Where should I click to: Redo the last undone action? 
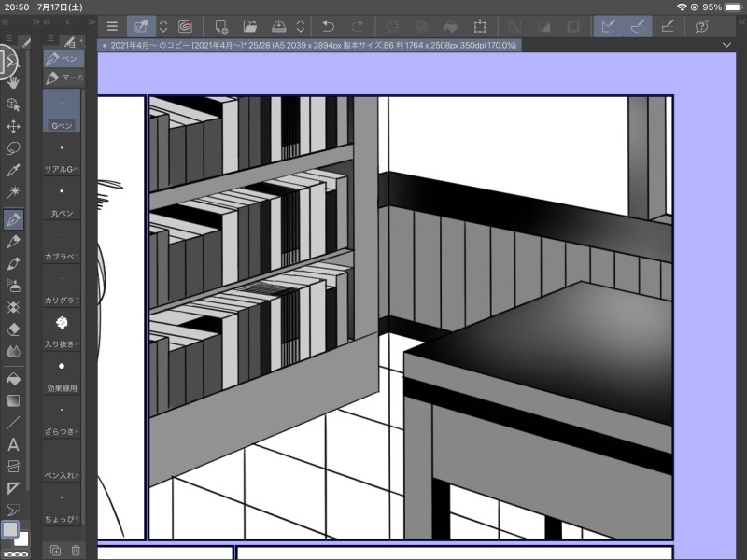358,26
